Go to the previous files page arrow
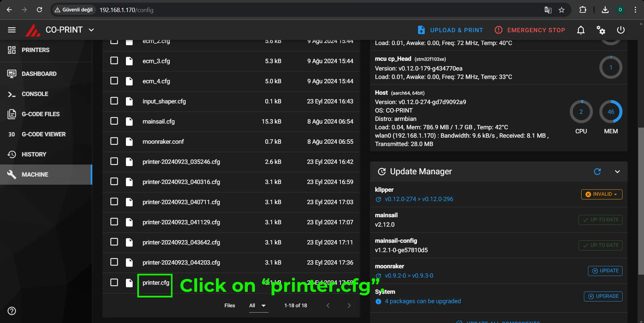 [x=328, y=306]
